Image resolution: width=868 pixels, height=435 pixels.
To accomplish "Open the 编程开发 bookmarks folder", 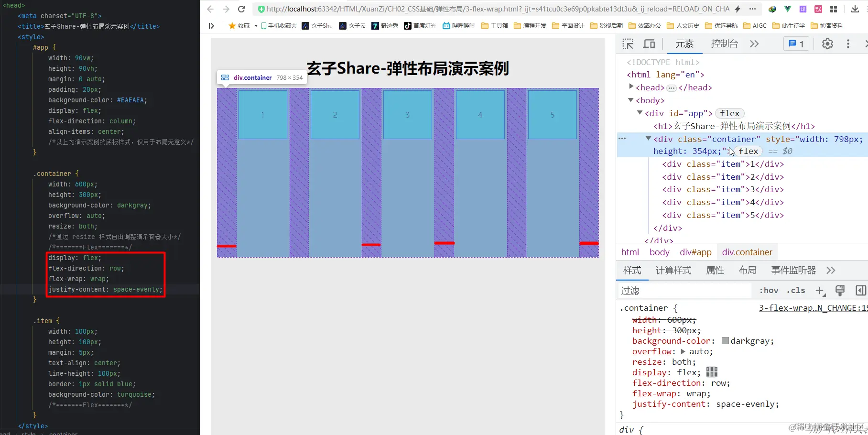I will click(530, 26).
